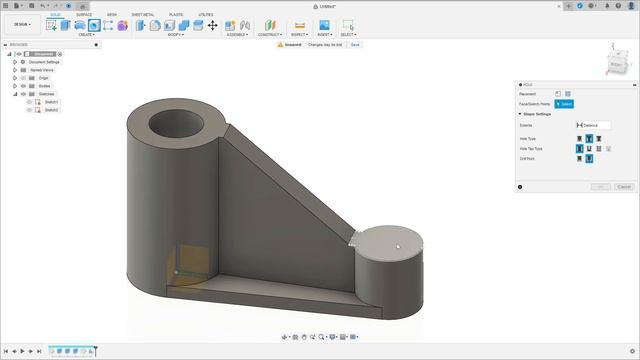Click the Save icon in top bar
The width and height of the screenshot is (640, 360).
pyautogui.click(x=31, y=6)
